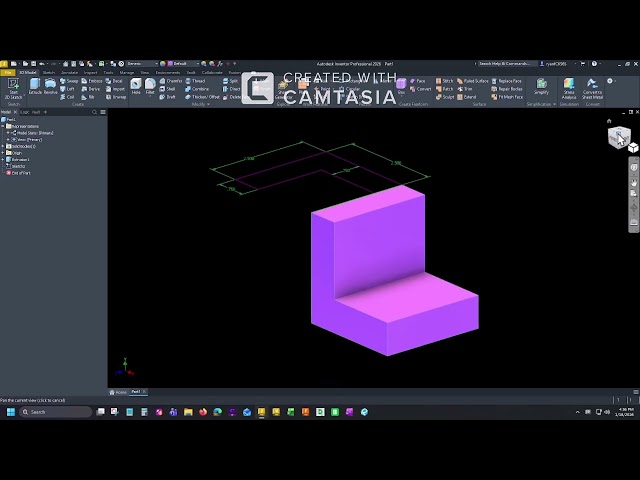Switch to the Manage ribbon tab
The height and width of the screenshot is (480, 640).
[x=127, y=73]
